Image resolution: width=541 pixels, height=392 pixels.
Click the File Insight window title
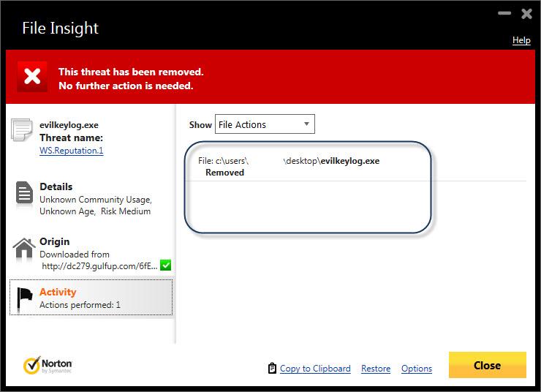point(61,29)
